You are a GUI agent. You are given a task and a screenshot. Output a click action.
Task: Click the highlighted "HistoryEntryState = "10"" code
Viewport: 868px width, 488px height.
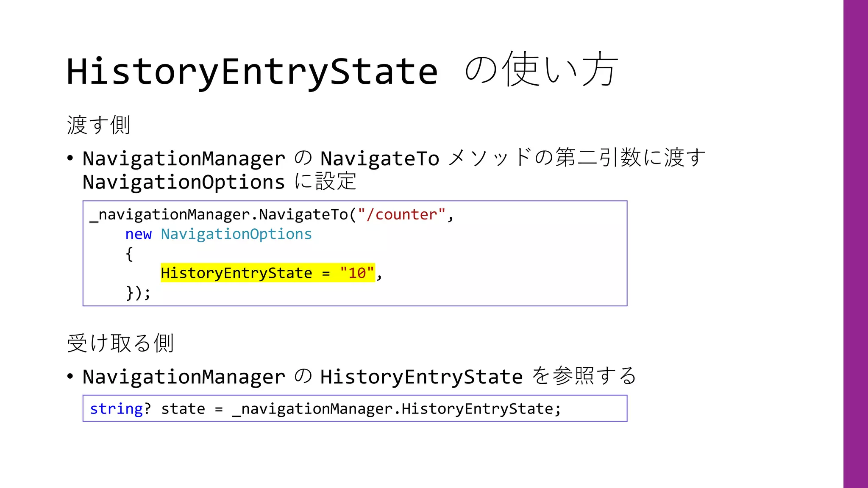267,273
